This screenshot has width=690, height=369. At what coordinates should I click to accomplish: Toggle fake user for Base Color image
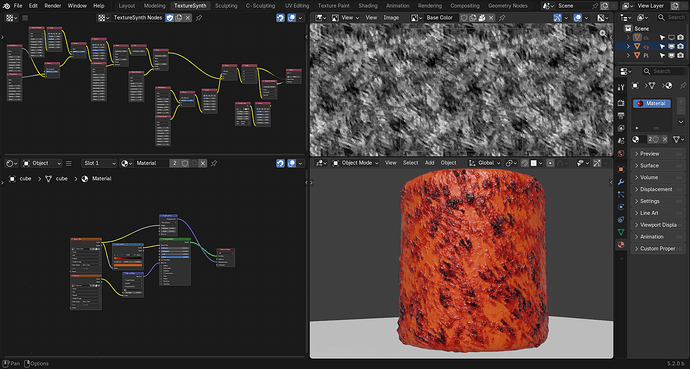[464, 18]
